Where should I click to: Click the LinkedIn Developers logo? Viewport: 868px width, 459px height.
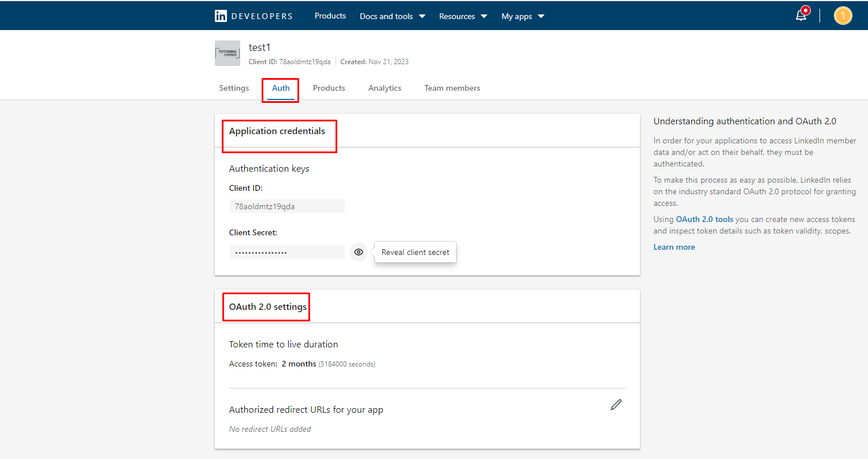[x=253, y=16]
